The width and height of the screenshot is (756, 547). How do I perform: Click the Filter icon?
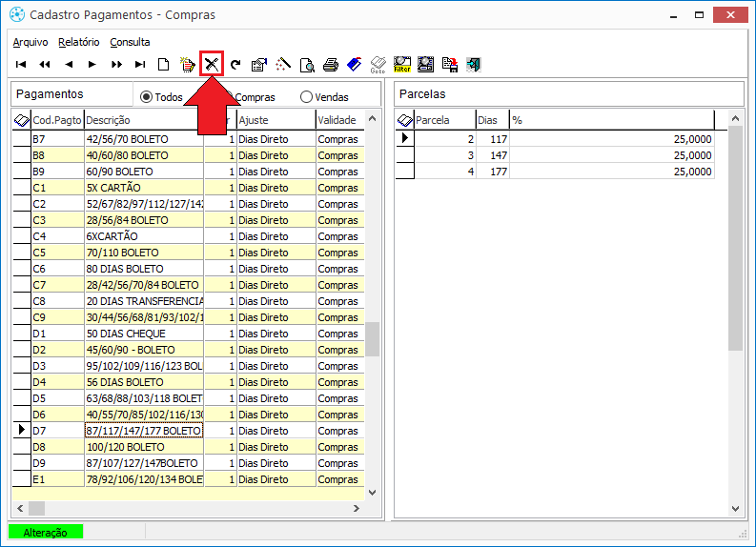(x=402, y=64)
